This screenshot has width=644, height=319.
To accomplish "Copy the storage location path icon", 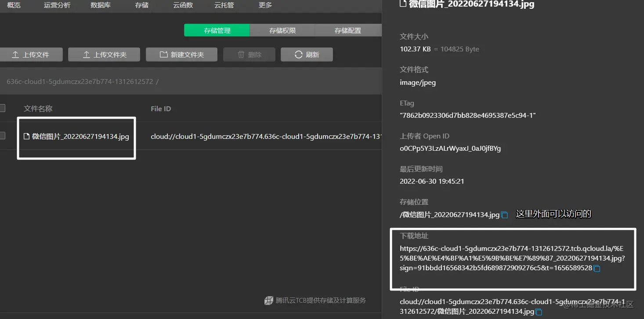I will tap(505, 215).
